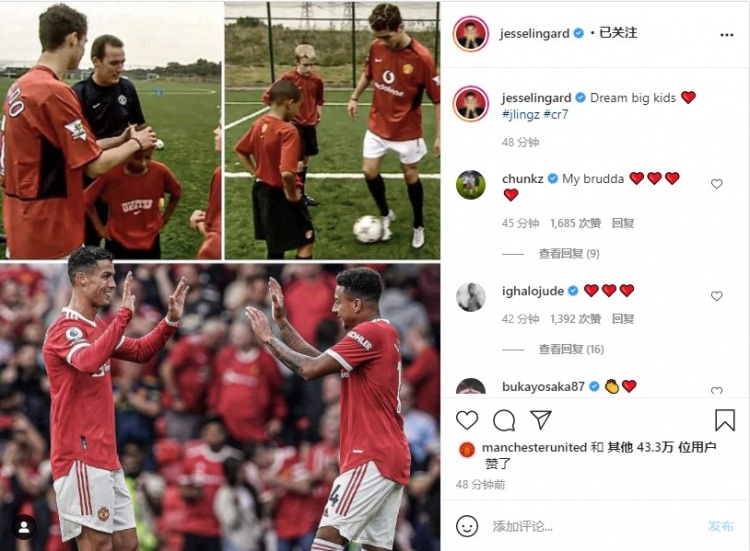Like the post with heart icon
750x551 pixels.
click(467, 420)
